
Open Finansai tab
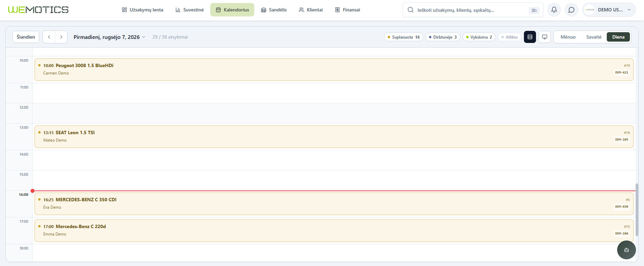(347, 10)
